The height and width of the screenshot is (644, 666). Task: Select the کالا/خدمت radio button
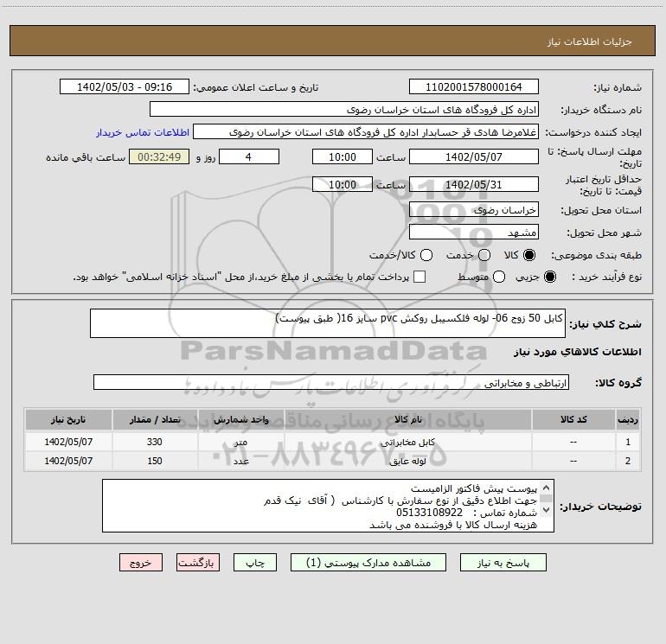(x=426, y=255)
